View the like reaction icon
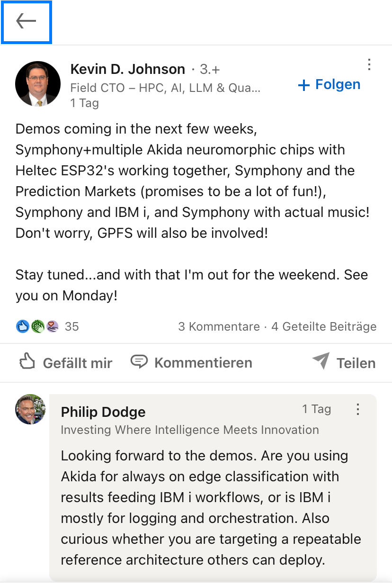 [x=22, y=326]
